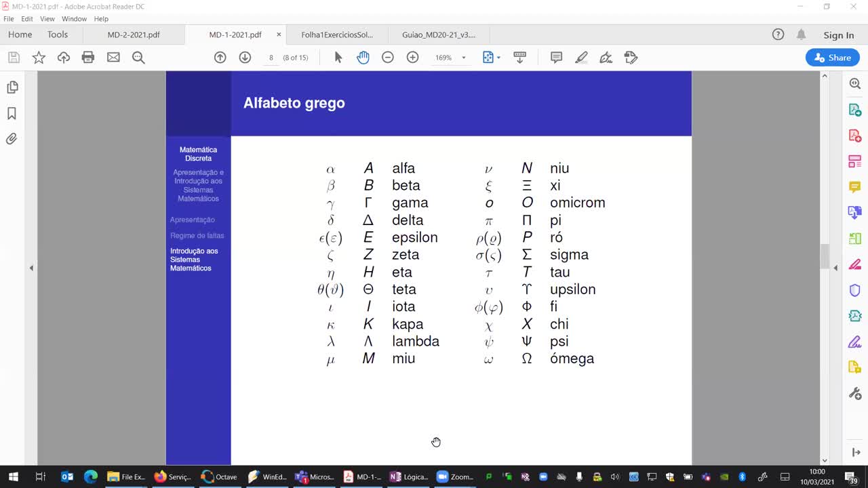Open the notifications bell
Screen dimensions: 868x488
click(801, 35)
